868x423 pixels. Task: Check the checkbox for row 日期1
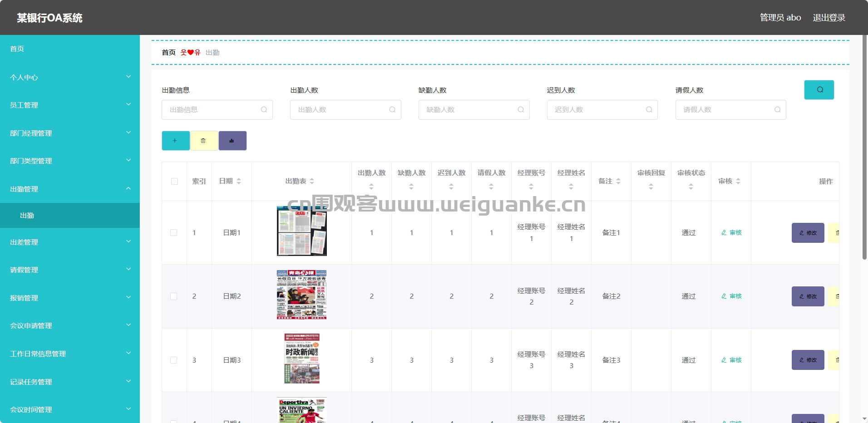tap(173, 233)
